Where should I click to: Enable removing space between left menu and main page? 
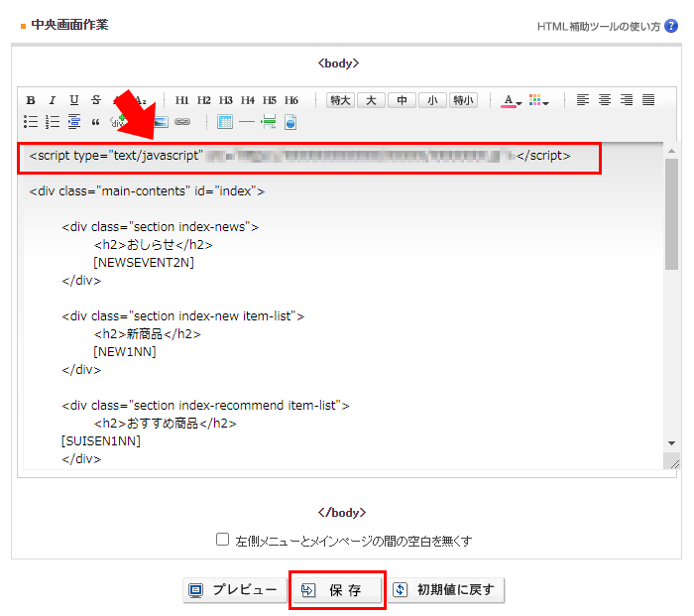tap(223, 540)
